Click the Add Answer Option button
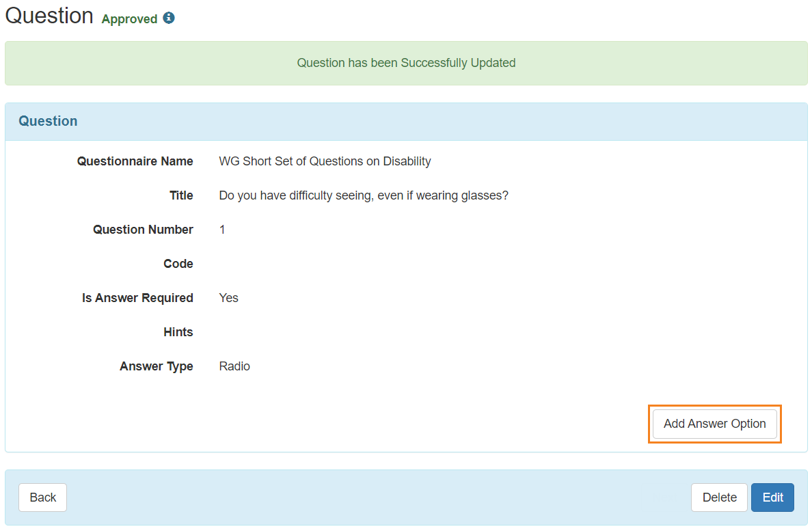 [x=714, y=424]
